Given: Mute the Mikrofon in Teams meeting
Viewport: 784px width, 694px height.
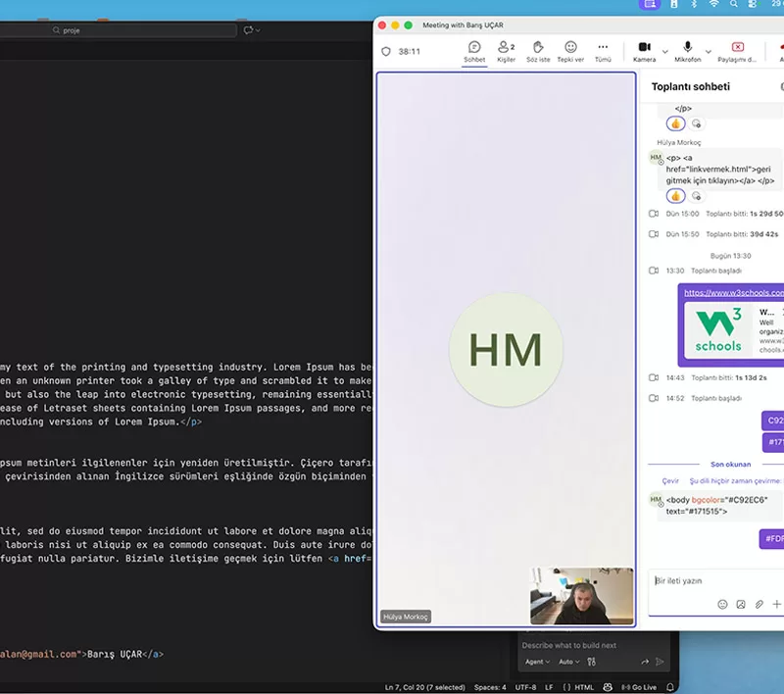Looking at the screenshot, I should (688, 52).
